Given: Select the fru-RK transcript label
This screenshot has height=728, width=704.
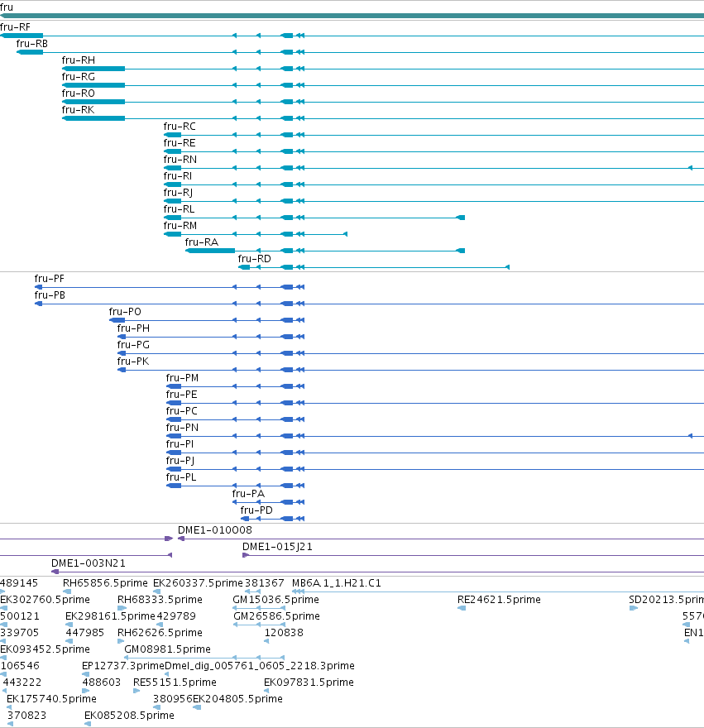Looking at the screenshot, I should click(x=78, y=110).
